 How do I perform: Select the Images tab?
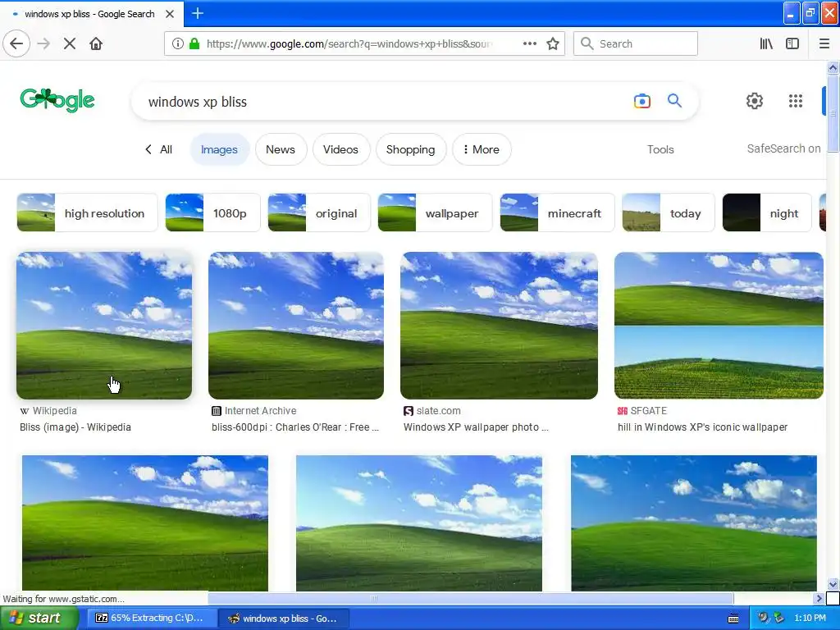[219, 149]
